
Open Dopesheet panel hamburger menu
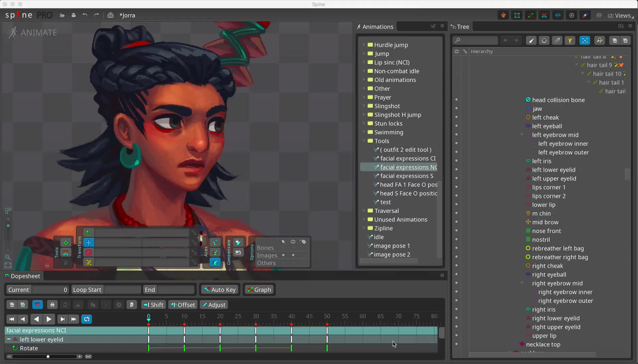pos(442,275)
